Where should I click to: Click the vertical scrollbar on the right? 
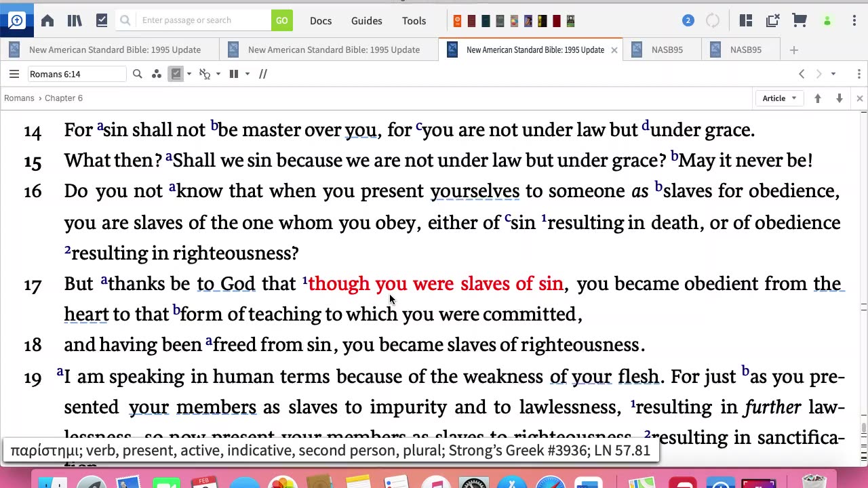[x=863, y=428]
